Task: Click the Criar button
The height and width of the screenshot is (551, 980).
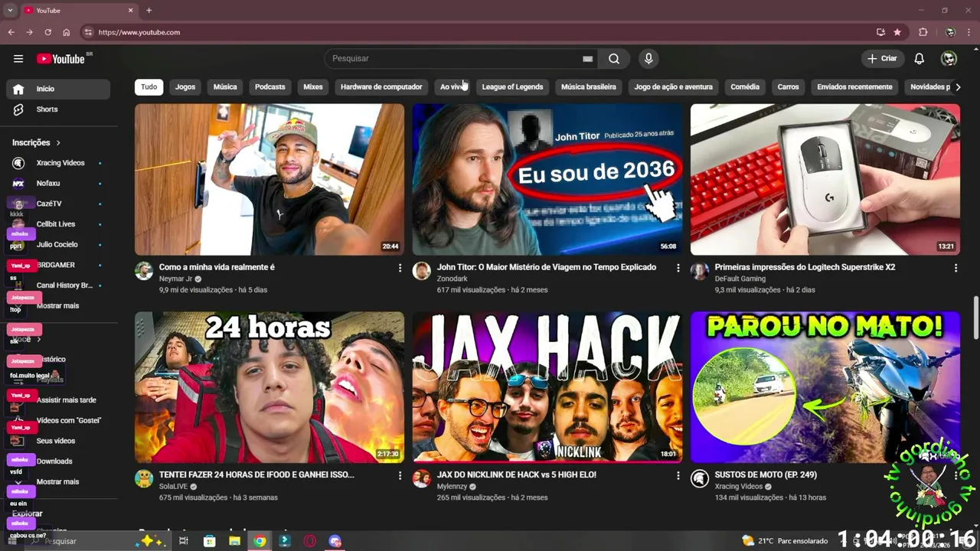Action: (x=882, y=59)
